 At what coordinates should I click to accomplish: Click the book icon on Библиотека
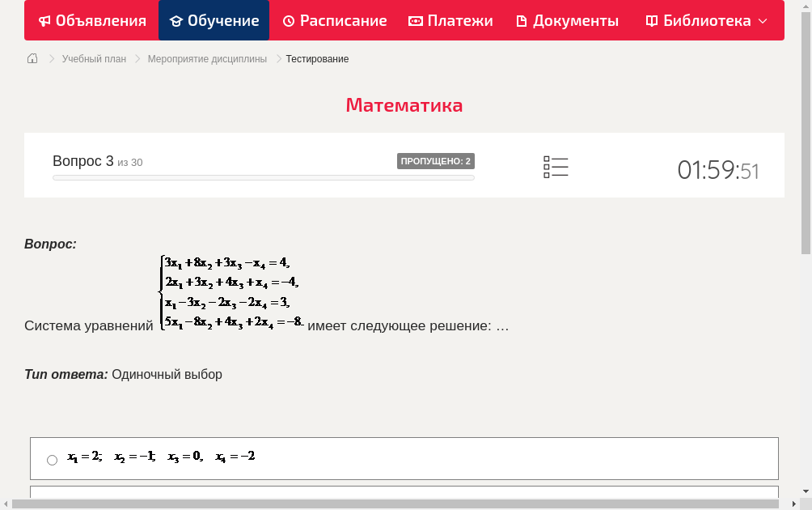652,20
